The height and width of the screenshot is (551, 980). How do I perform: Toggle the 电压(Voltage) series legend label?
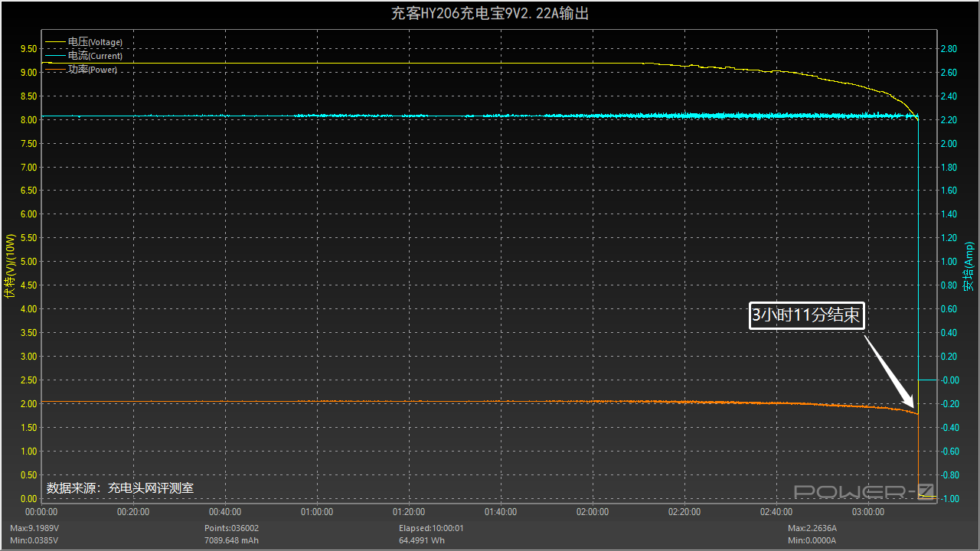[x=95, y=41]
